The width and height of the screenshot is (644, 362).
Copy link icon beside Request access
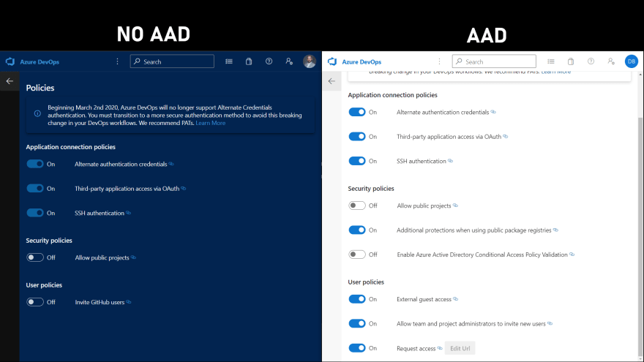440,348
